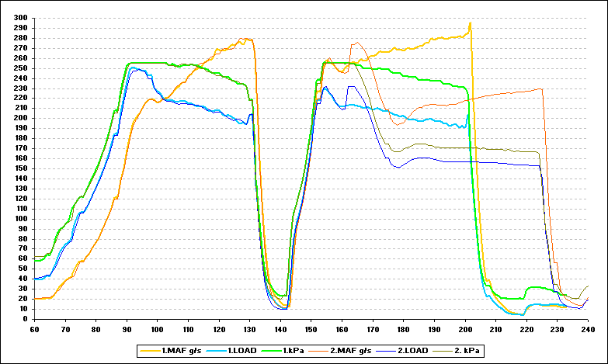608x364 pixels.
Task: Click the 1.LOAD legend entry
Action: click(x=231, y=351)
